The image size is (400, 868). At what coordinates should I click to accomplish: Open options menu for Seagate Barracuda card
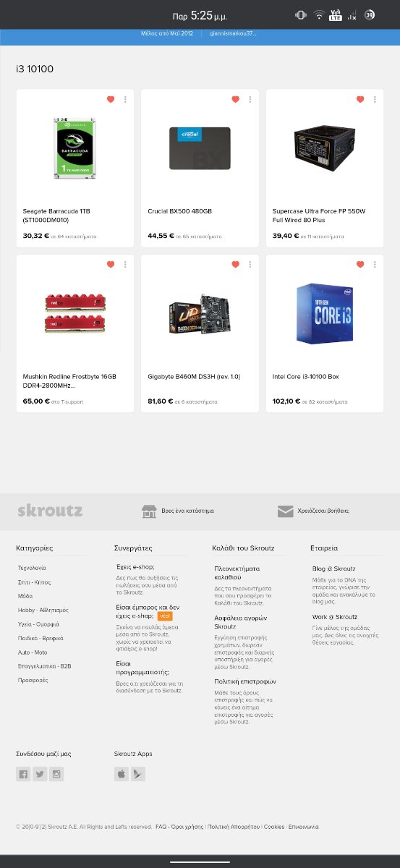125,99
